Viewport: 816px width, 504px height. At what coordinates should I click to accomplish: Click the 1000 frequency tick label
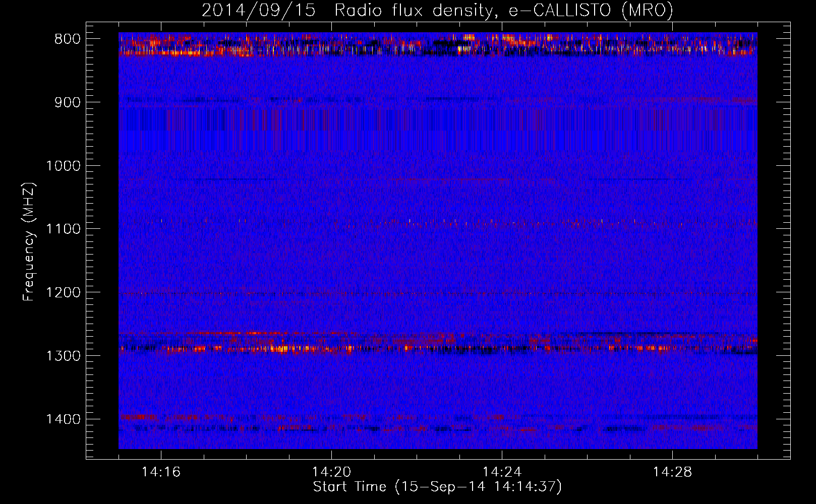click(x=63, y=166)
